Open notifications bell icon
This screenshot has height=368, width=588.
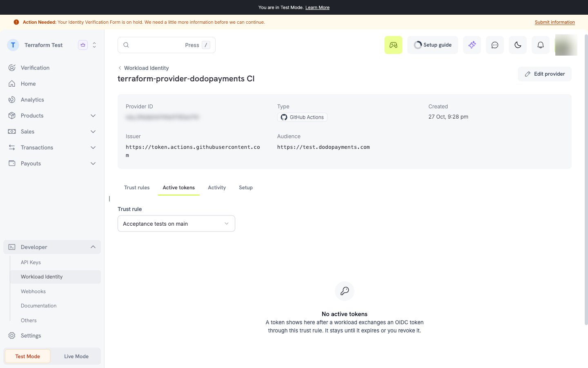(541, 45)
